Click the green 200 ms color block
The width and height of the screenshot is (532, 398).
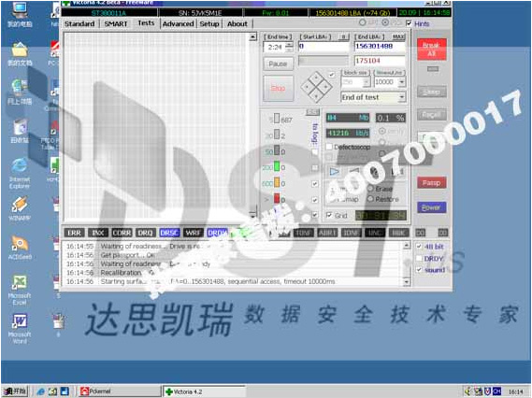277,166
